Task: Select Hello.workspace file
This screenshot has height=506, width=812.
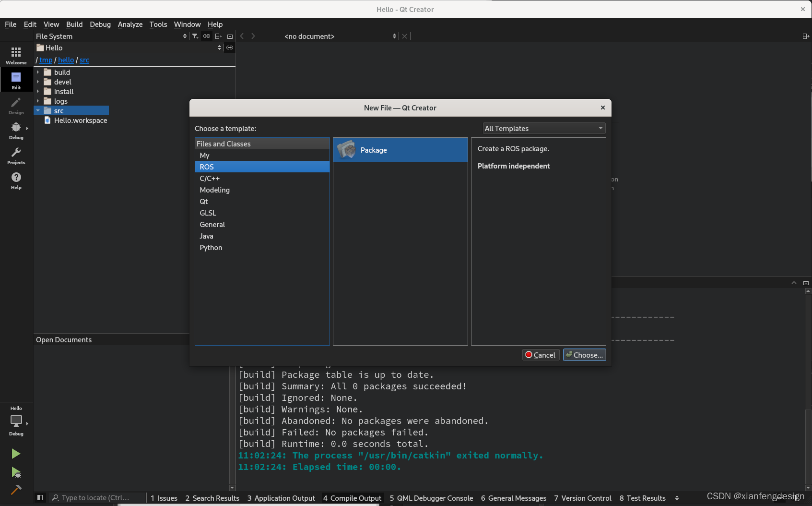Action: (80, 120)
